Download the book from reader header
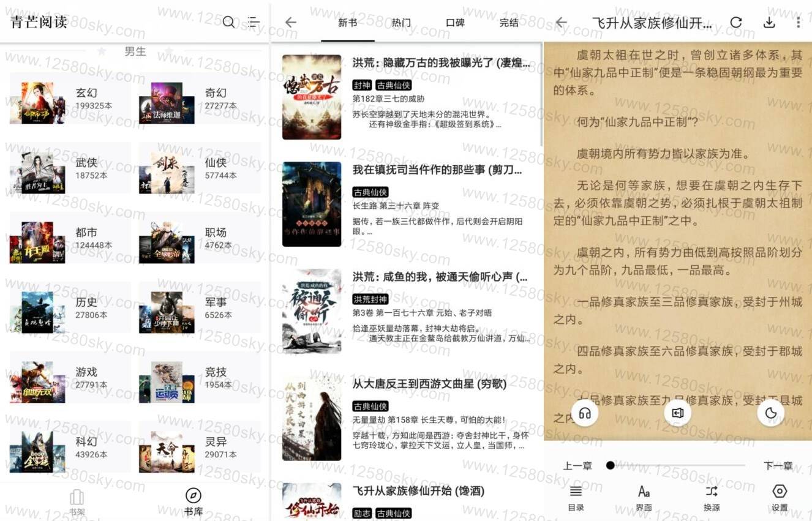The image size is (812, 521). (x=769, y=23)
